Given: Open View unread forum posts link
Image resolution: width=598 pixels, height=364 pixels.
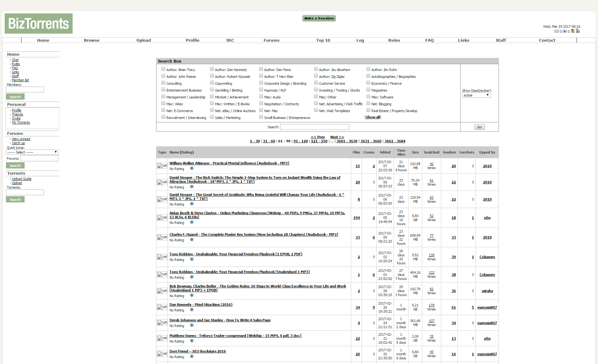Looking at the screenshot, I should (21, 139).
